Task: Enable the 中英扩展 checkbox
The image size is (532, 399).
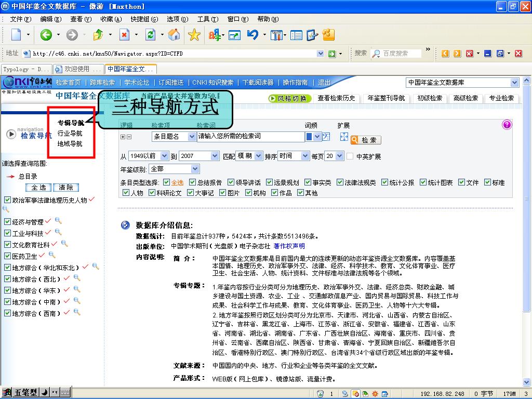Action: pos(350,156)
